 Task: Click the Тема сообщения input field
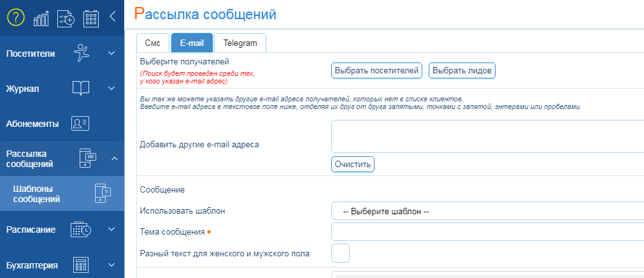click(x=487, y=232)
